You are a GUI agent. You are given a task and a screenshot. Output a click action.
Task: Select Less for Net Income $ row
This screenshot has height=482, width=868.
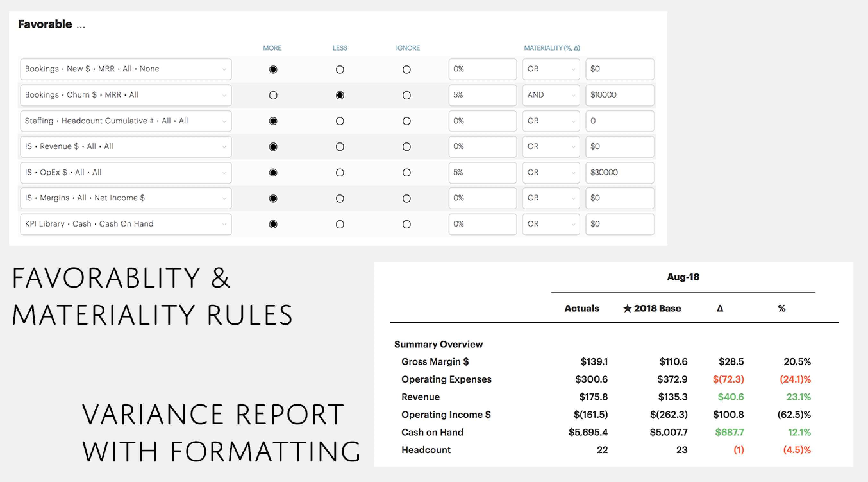click(340, 198)
